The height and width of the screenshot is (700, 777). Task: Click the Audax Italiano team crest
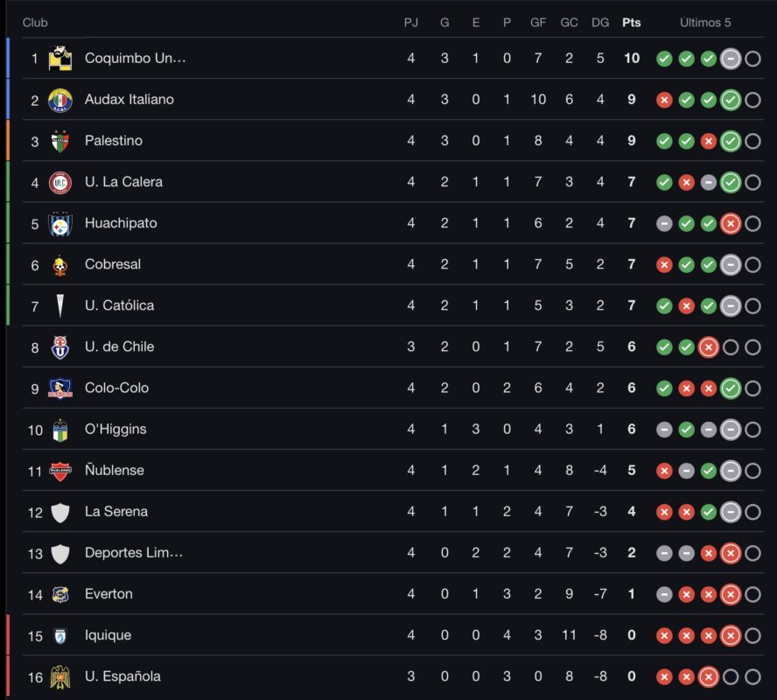[59, 100]
